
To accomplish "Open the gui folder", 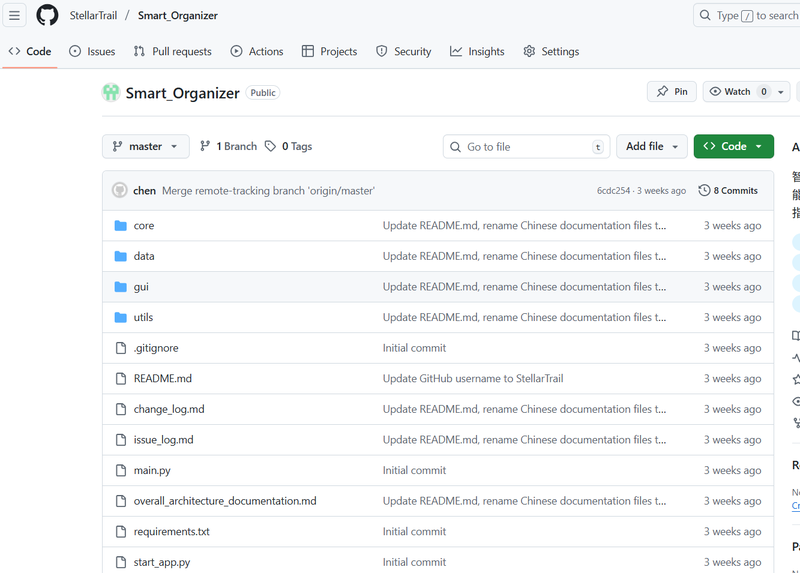I will tap(141, 287).
